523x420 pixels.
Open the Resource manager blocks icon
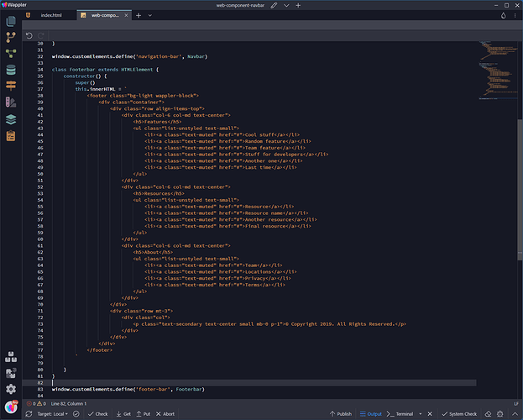pyautogui.click(x=11, y=357)
